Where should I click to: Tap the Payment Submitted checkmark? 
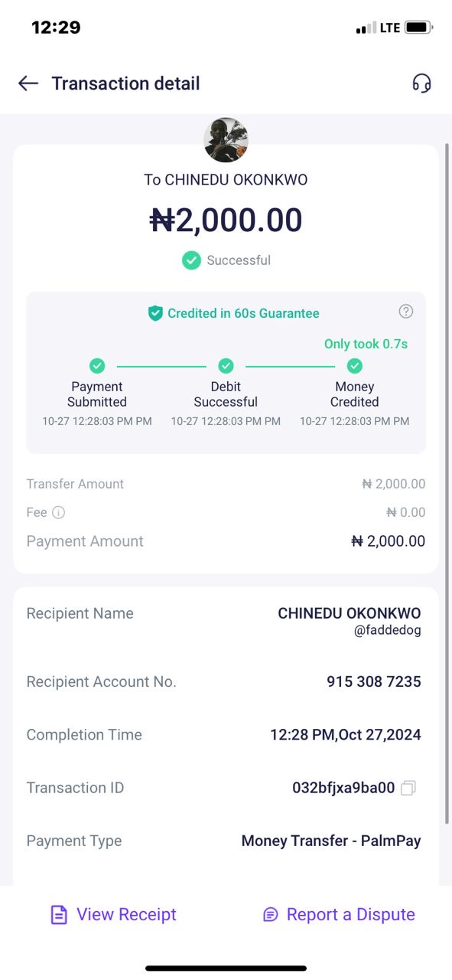click(x=97, y=366)
